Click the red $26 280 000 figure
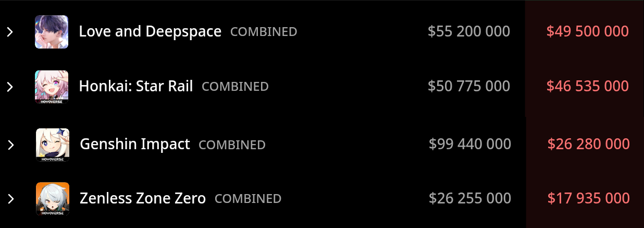Screen dimensions: 644x228 click(588, 144)
